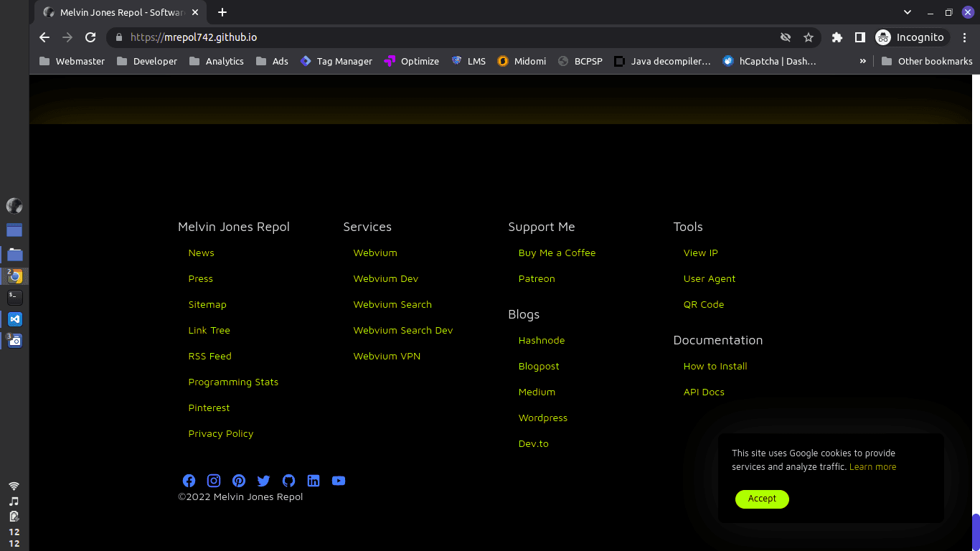Viewport: 980px width, 551px height.
Task: Click the Pinterest icon in footer
Action: click(x=239, y=481)
